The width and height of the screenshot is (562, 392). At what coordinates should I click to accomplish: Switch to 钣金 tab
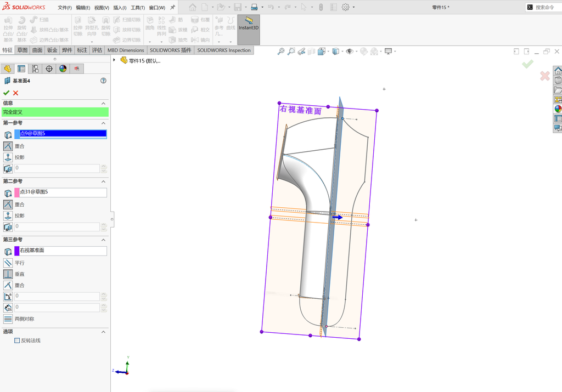pyautogui.click(x=52, y=50)
